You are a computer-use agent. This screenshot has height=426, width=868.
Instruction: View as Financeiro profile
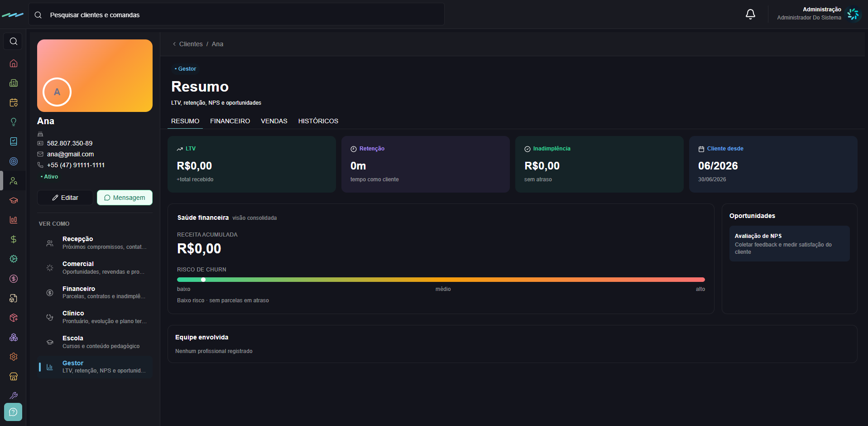tap(95, 292)
